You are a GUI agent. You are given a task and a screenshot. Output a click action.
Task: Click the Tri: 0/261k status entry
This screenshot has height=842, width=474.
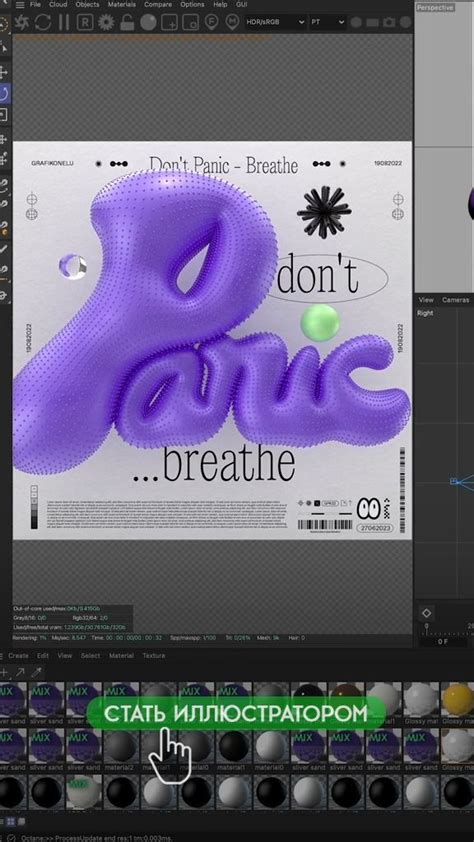click(238, 637)
